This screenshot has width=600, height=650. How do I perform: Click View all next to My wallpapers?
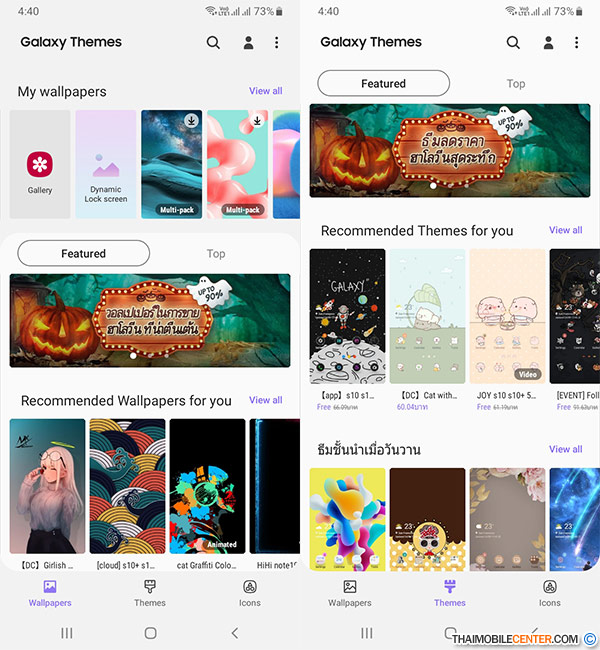coord(265,91)
